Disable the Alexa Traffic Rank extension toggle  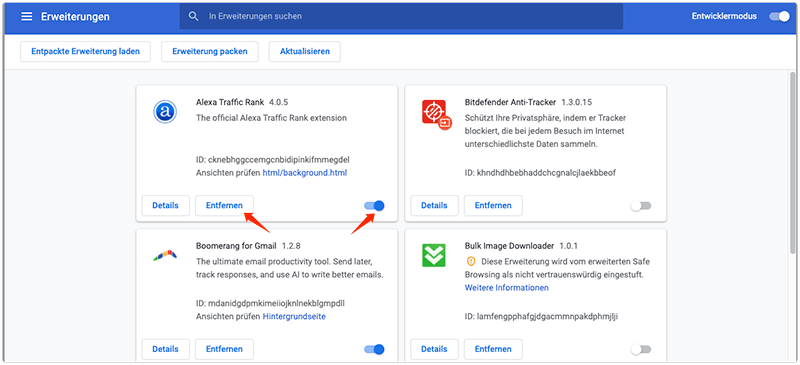[x=374, y=206]
